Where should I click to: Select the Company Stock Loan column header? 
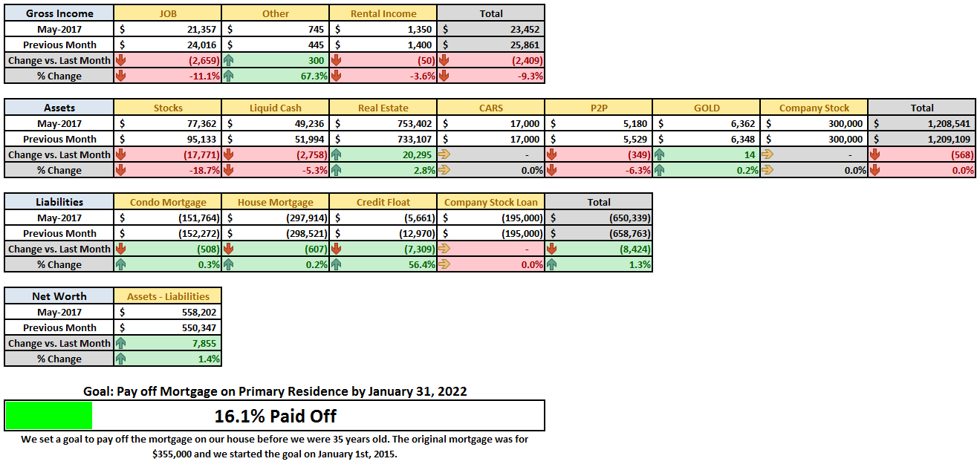(x=491, y=202)
